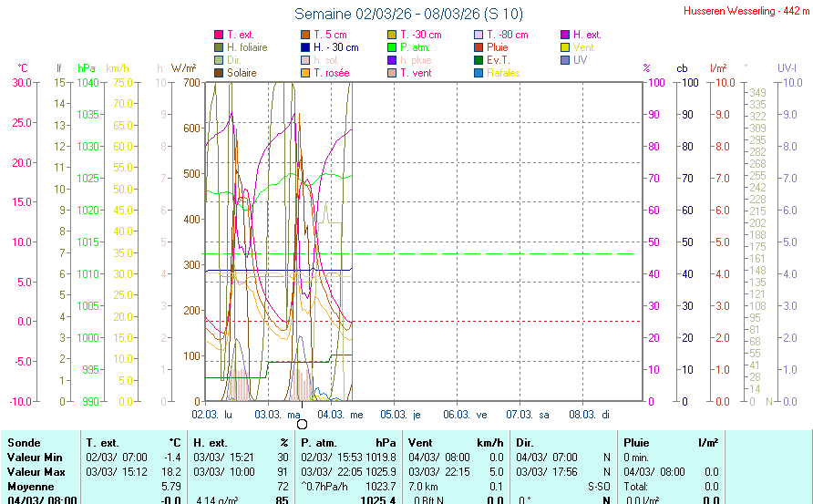Screen dimensions: 813x504
Task: Click the Ev.T. dark green legend square
Action: (x=479, y=60)
